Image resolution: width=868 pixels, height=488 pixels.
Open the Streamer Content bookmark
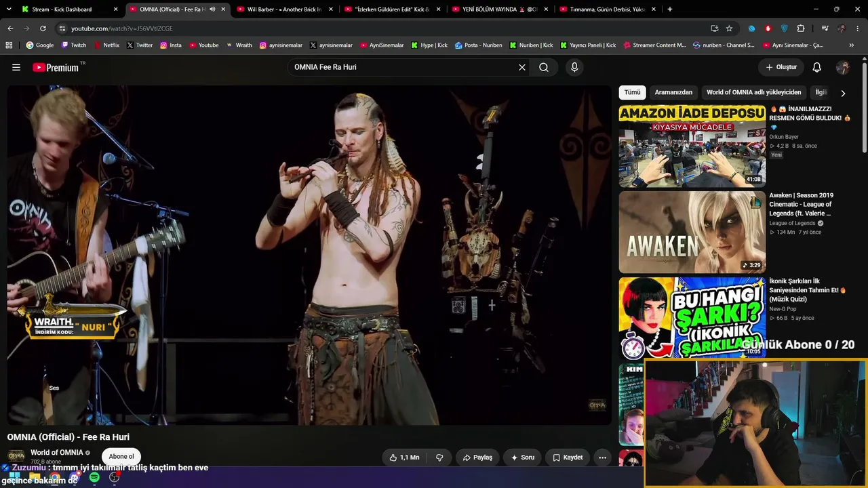[654, 45]
